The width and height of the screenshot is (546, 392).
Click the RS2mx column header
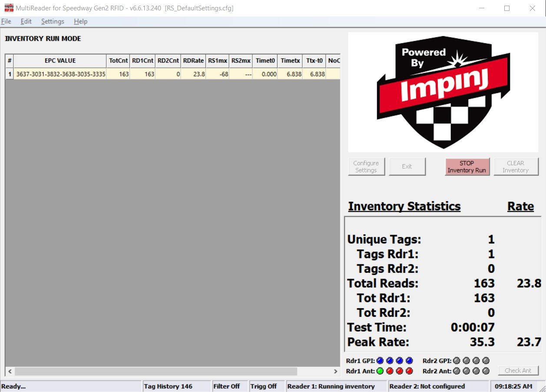[241, 61]
